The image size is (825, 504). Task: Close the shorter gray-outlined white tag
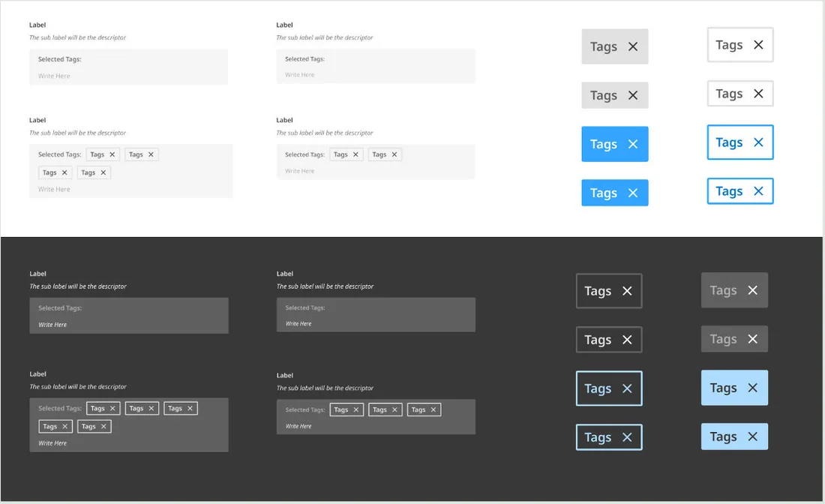pyautogui.click(x=758, y=94)
